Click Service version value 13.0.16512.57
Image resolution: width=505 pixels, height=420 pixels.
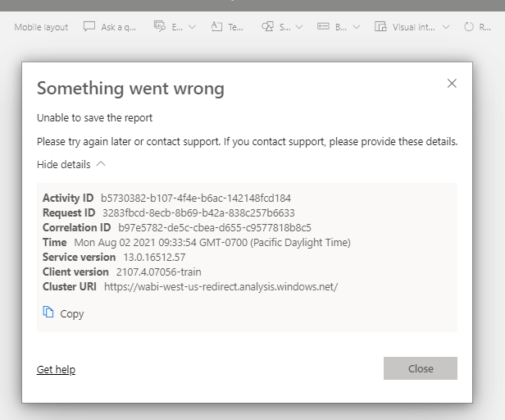pos(154,258)
